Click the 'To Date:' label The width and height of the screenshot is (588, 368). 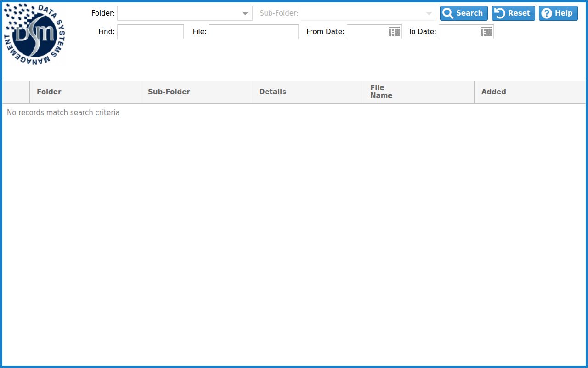[x=422, y=32]
